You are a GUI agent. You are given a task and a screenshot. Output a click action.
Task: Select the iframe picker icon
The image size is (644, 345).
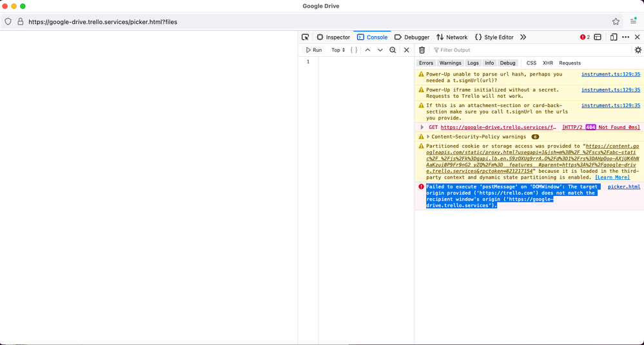(x=598, y=37)
